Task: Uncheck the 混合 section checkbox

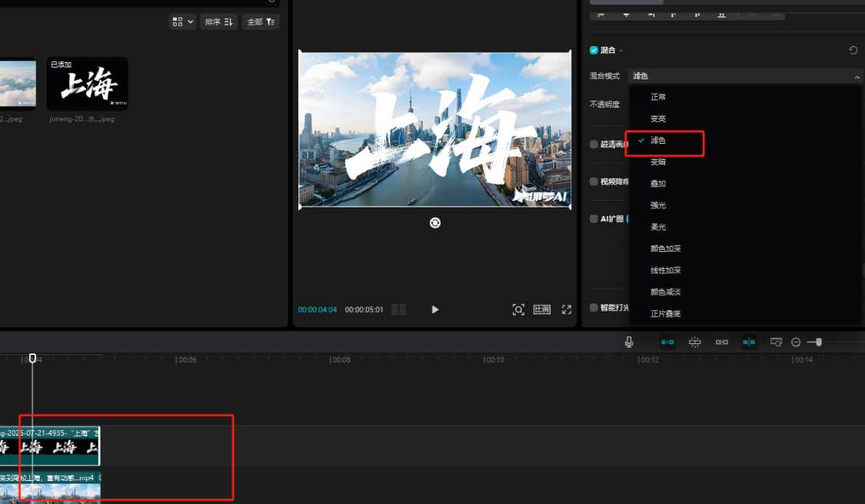Action: tap(594, 50)
